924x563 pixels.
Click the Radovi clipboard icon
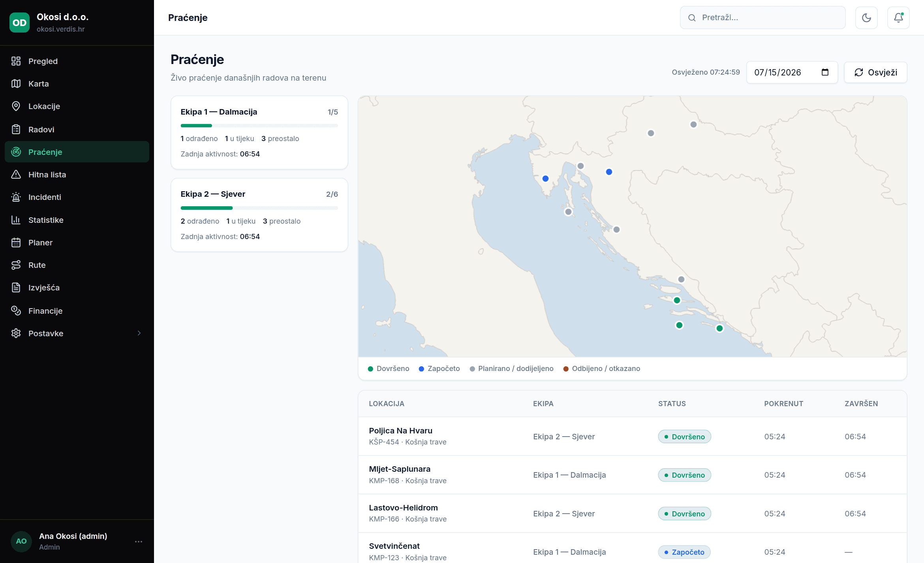tap(16, 129)
